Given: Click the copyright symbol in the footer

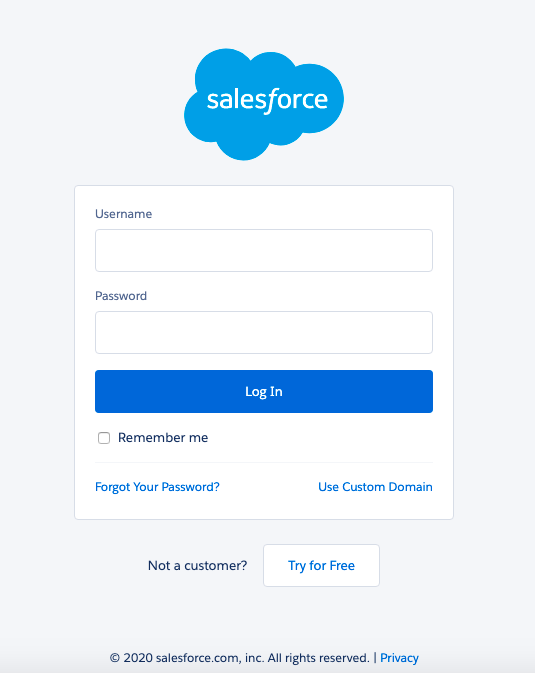Looking at the screenshot, I should 115,658.
